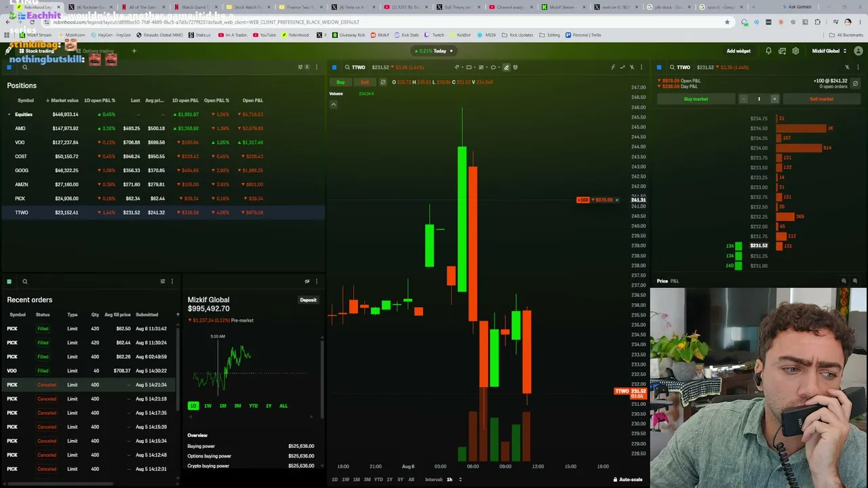Select 1M range on account chart
The width and height of the screenshot is (868, 488).
[x=222, y=406]
